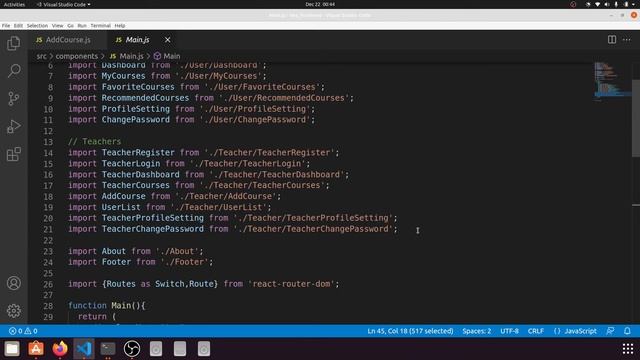The height and width of the screenshot is (360, 640).
Task: Launch Firefox from the dock
Action: (x=60, y=349)
